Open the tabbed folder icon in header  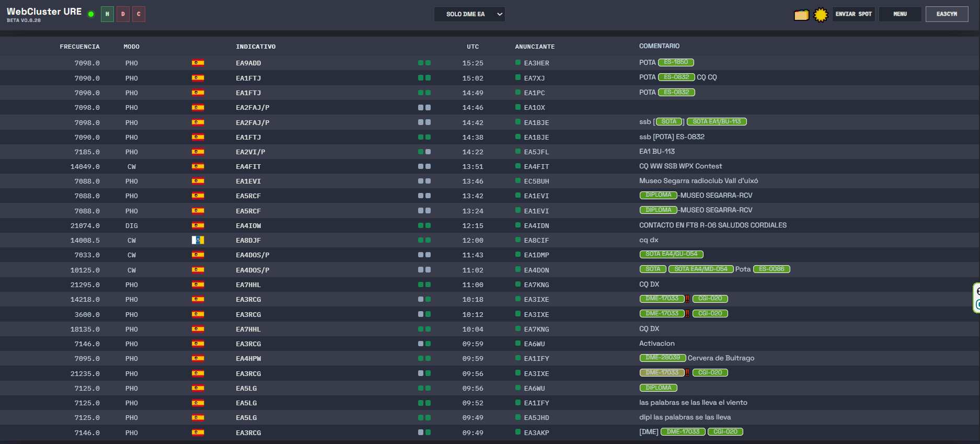point(801,15)
